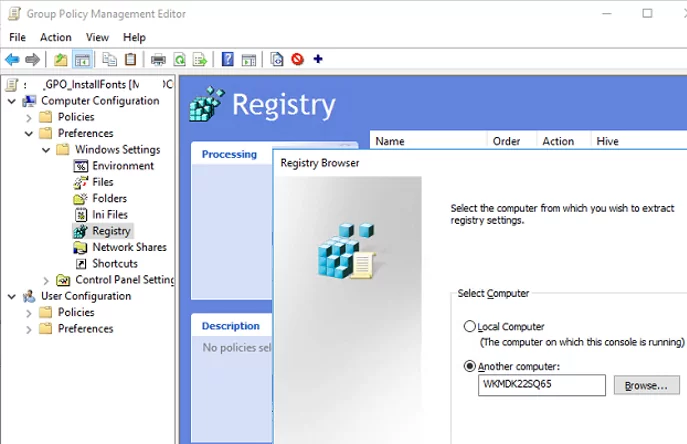Open the File menu
The width and height of the screenshot is (687, 444).
click(x=18, y=37)
